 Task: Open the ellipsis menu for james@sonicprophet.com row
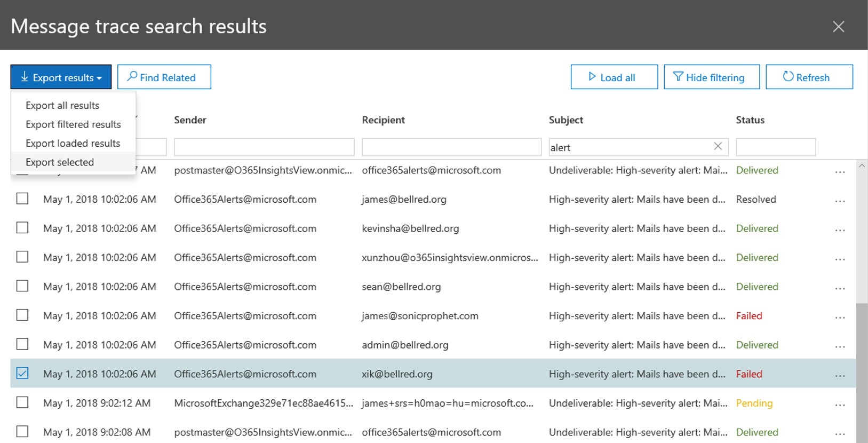coord(840,317)
